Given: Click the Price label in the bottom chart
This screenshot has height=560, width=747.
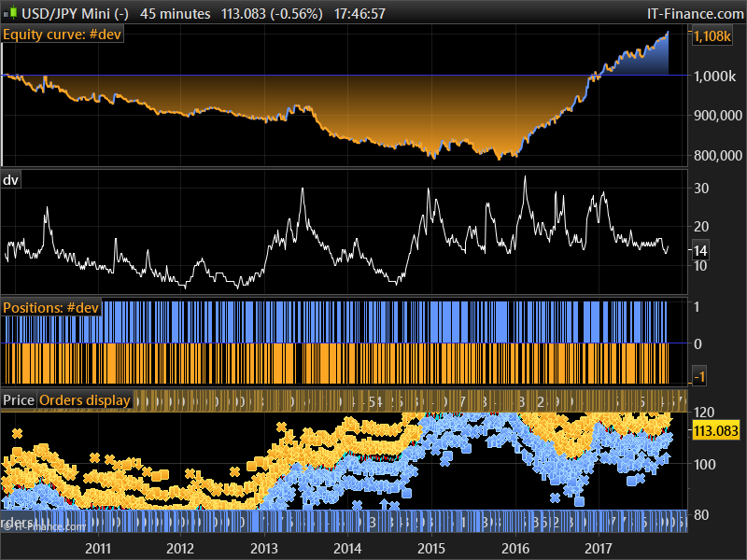Looking at the screenshot, I should 18,400.
